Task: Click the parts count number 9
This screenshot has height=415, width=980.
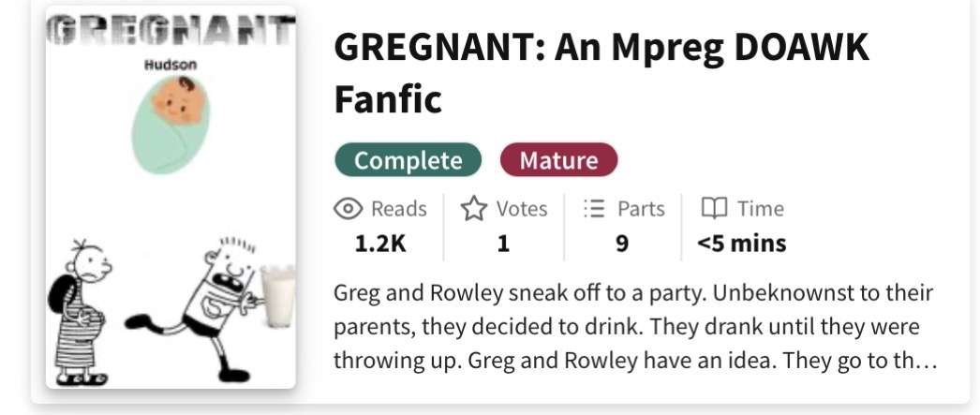Action: pyautogui.click(x=622, y=245)
